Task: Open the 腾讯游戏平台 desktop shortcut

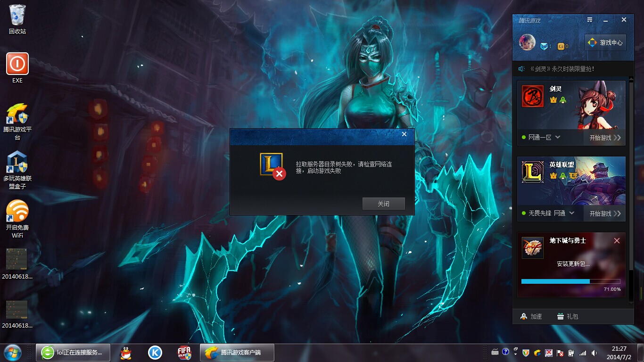Action: 17,121
